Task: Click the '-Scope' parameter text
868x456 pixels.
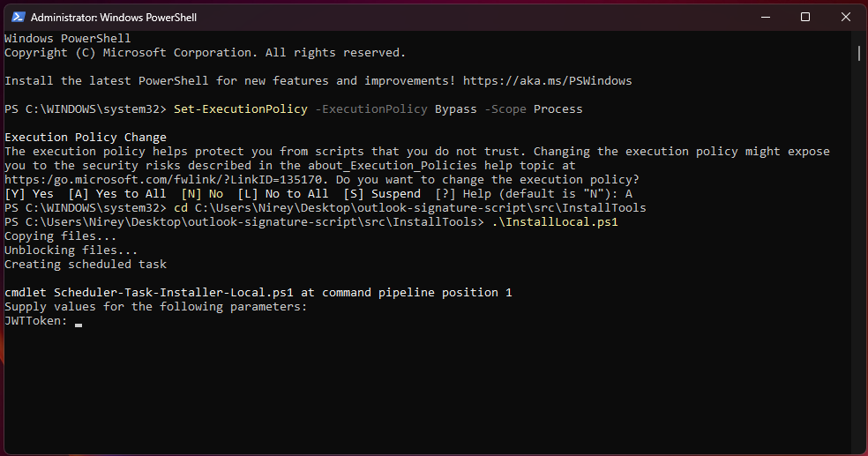Action: coord(505,109)
